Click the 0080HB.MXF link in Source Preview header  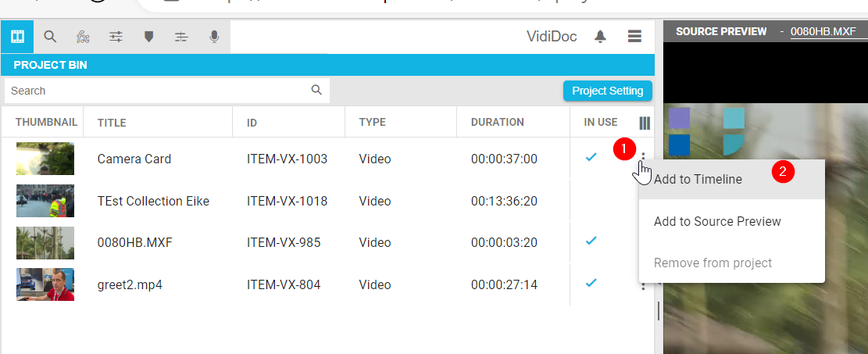tap(823, 31)
